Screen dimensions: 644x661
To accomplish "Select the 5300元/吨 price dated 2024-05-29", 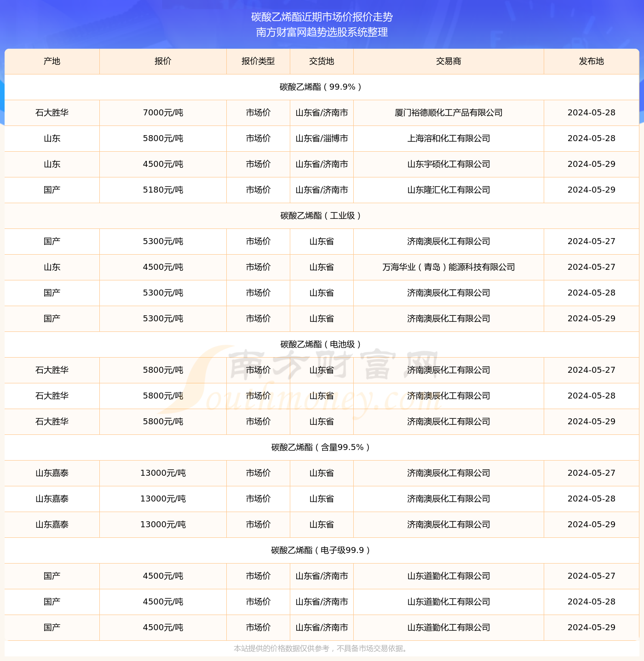I will coord(163,319).
